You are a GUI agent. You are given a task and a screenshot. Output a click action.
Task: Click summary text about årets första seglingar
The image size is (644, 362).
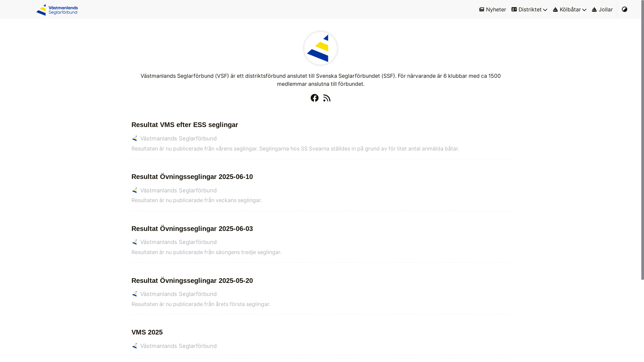tap(201, 304)
